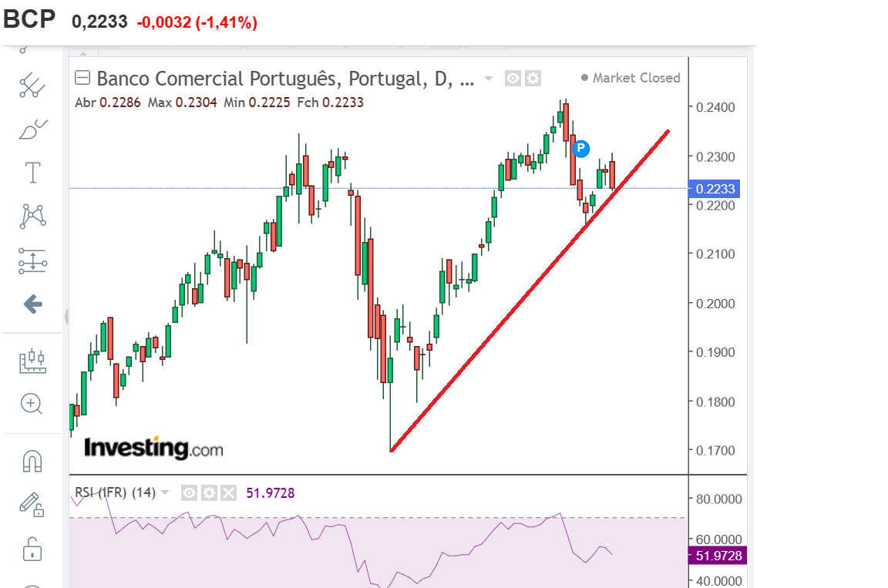This screenshot has height=588, width=888.
Task: Click the RSI (IFR) (14) label
Action: [x=115, y=492]
